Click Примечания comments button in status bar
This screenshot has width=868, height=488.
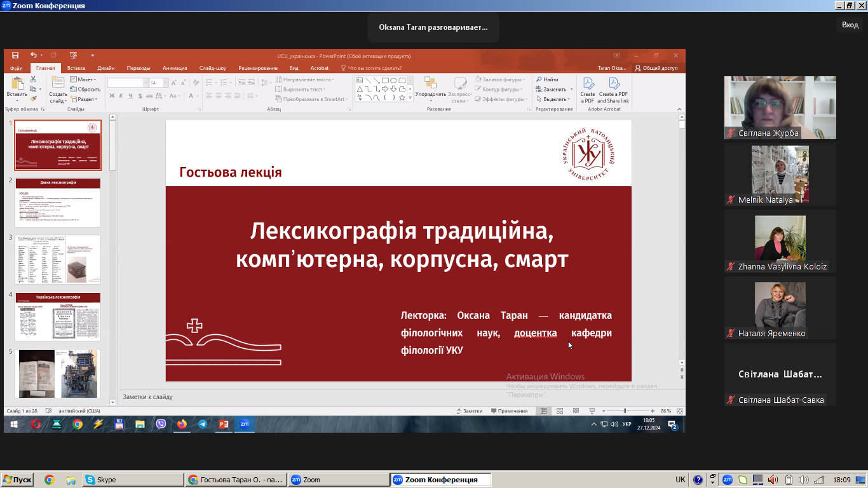[x=509, y=411]
